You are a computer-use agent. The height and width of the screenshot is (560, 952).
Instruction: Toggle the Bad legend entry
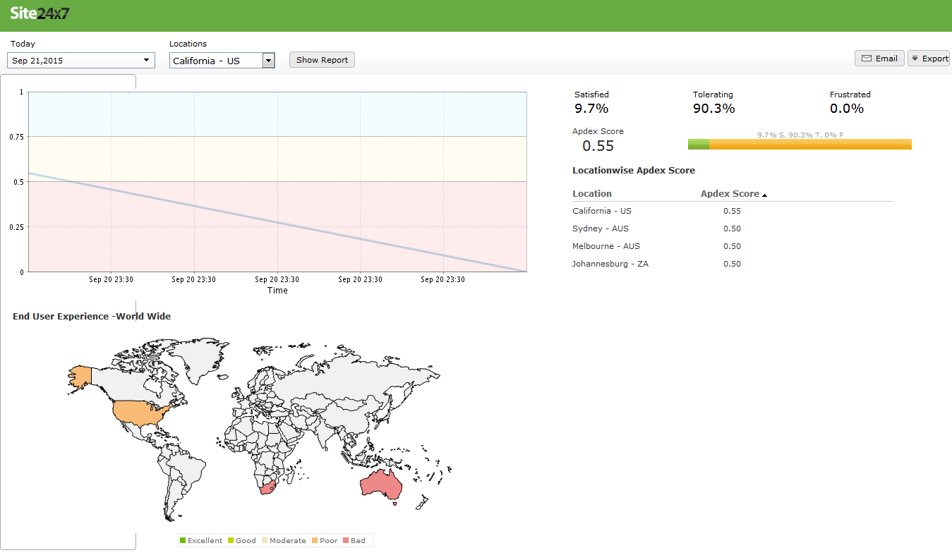(x=354, y=541)
